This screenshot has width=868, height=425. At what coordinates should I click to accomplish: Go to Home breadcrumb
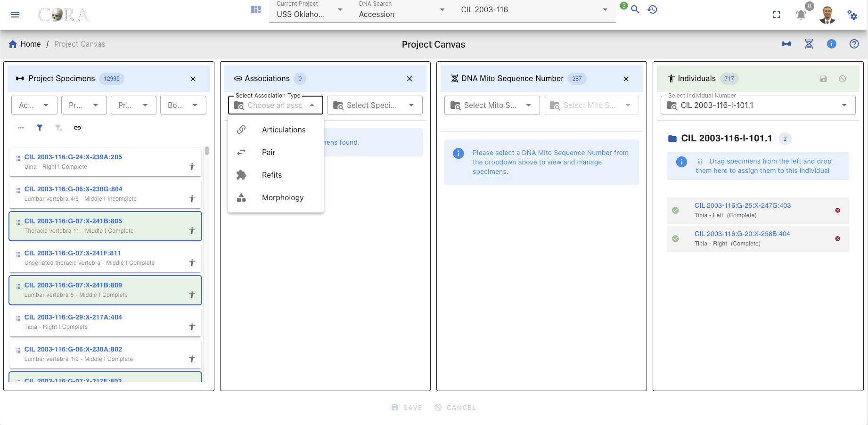click(25, 44)
